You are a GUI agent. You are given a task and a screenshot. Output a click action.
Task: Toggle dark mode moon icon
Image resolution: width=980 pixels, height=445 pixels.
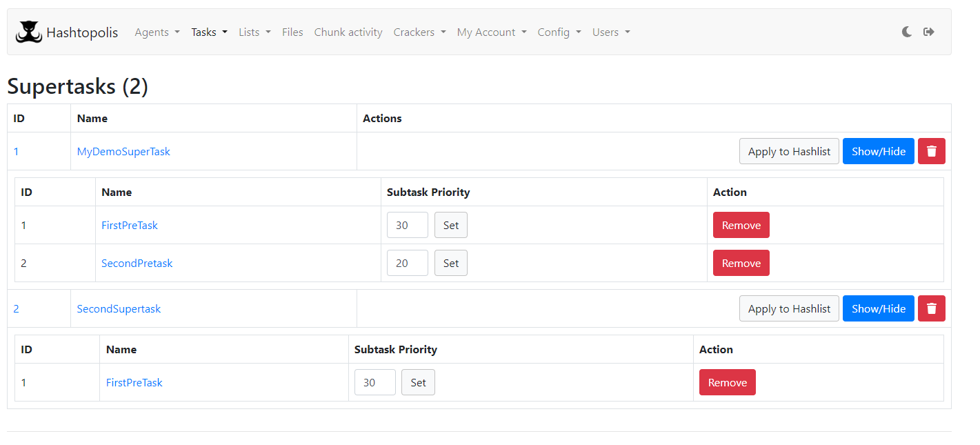[x=907, y=32]
